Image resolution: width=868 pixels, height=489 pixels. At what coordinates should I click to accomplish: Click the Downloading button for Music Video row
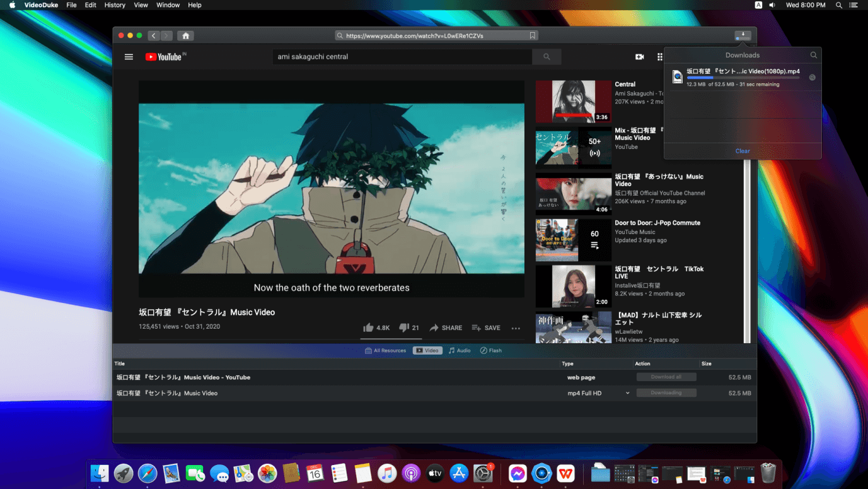(666, 393)
